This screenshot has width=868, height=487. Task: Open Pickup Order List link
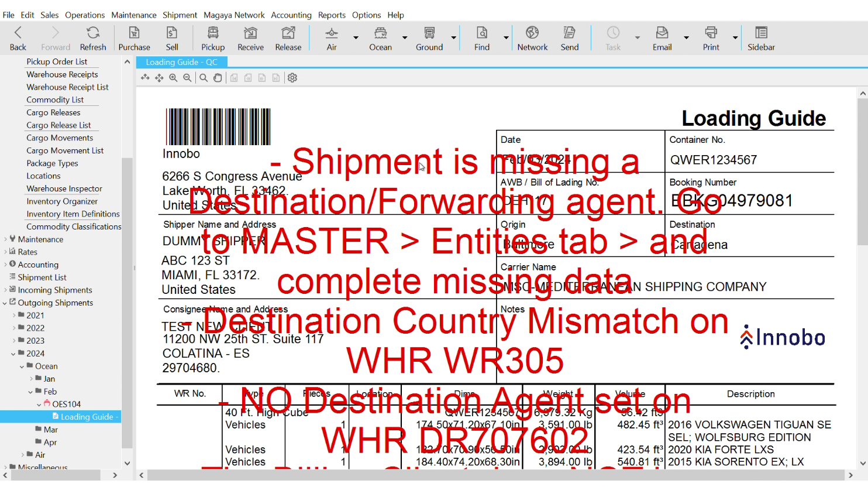[x=57, y=61]
